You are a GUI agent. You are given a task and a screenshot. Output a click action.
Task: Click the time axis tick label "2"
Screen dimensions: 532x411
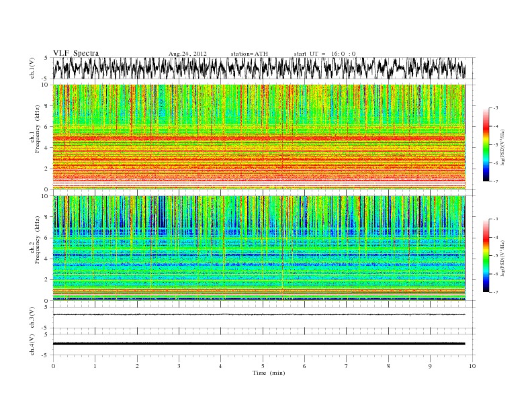137,366
